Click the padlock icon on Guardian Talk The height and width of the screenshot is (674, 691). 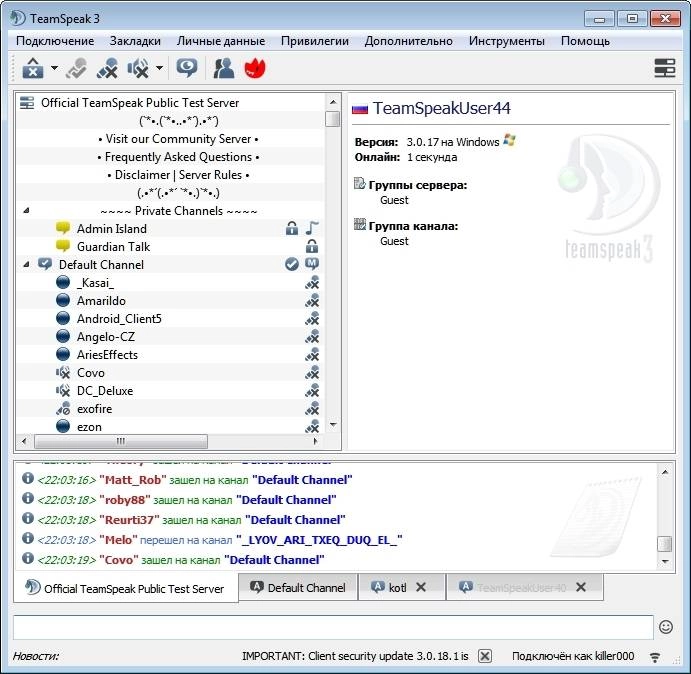point(312,246)
